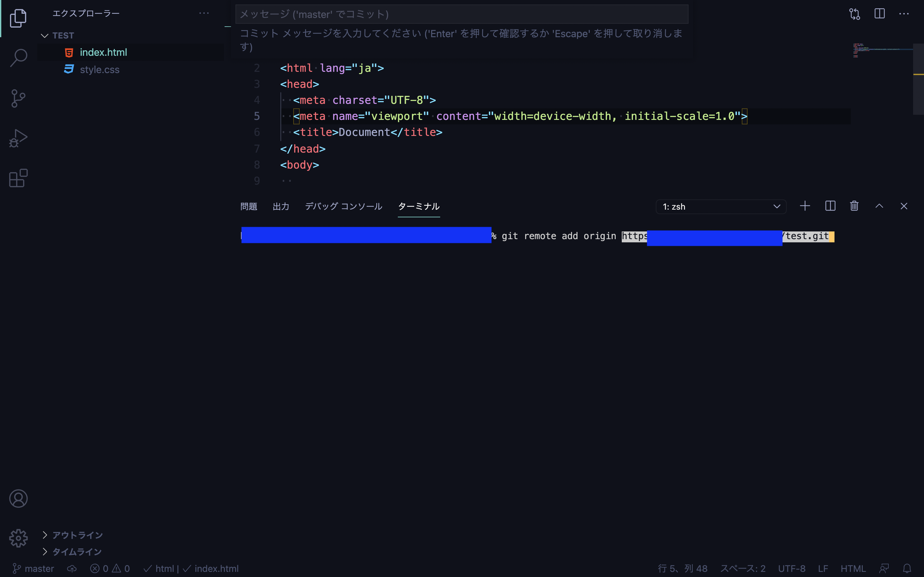Open the Search view
This screenshot has height=577, width=924.
click(18, 58)
